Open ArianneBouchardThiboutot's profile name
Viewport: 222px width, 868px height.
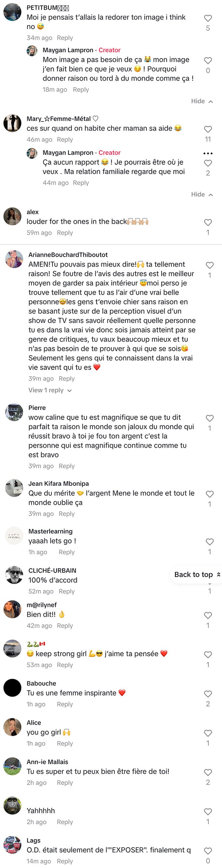(68, 255)
